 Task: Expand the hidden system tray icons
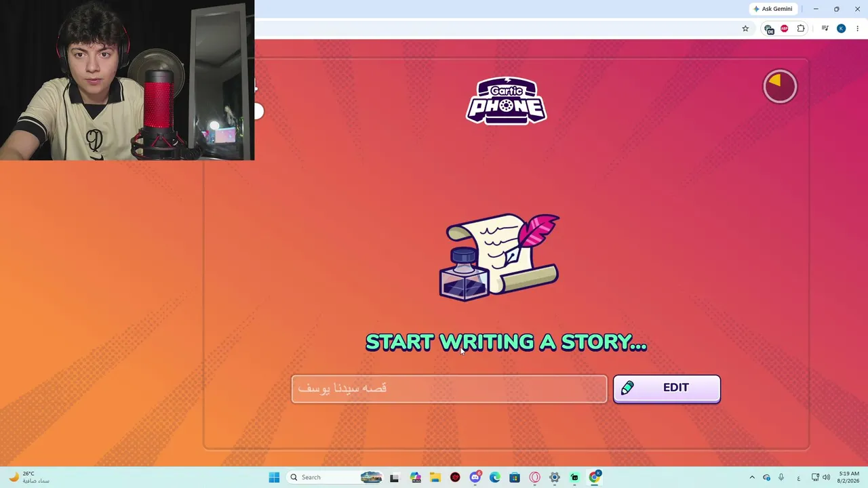pyautogui.click(x=751, y=477)
